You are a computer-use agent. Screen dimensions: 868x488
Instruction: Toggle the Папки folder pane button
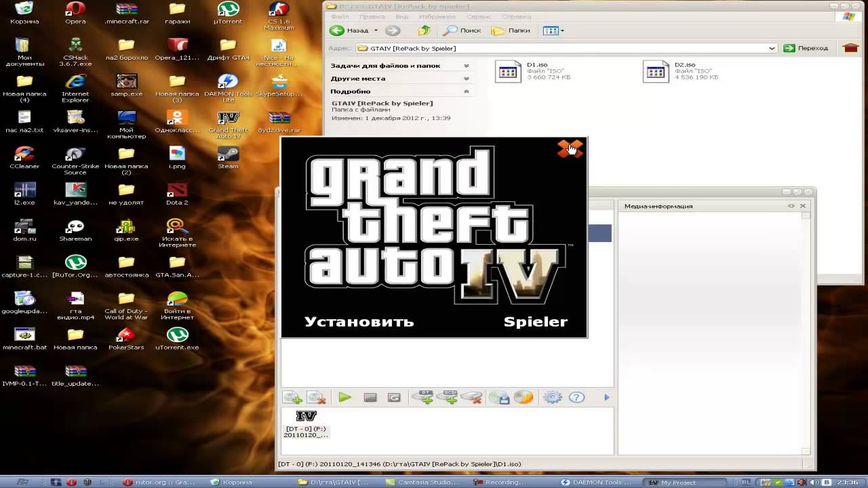click(511, 30)
